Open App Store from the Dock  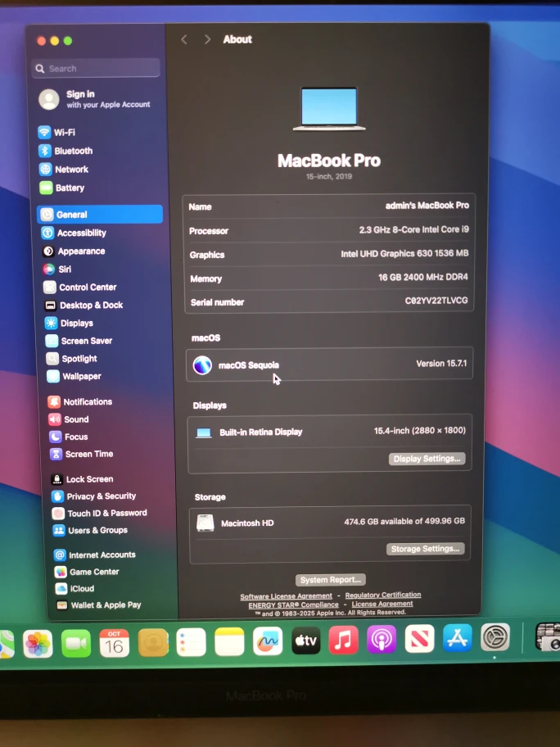click(457, 638)
